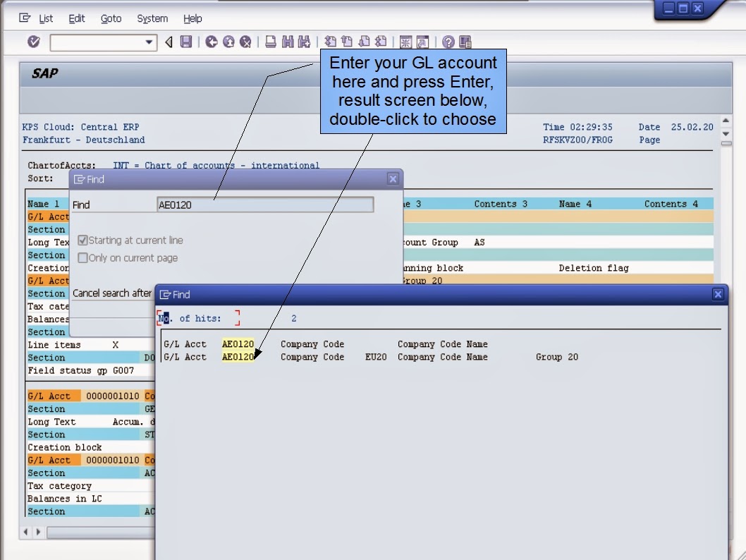Image resolution: width=746 pixels, height=560 pixels.
Task: Click 'Balances in LC' row
Action: point(91,499)
